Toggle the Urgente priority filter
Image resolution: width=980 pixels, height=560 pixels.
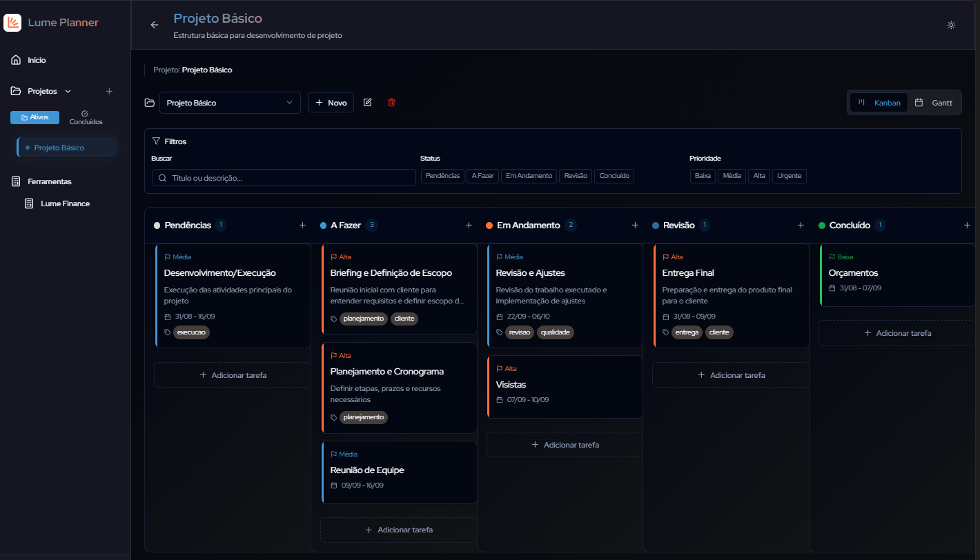[x=790, y=176]
